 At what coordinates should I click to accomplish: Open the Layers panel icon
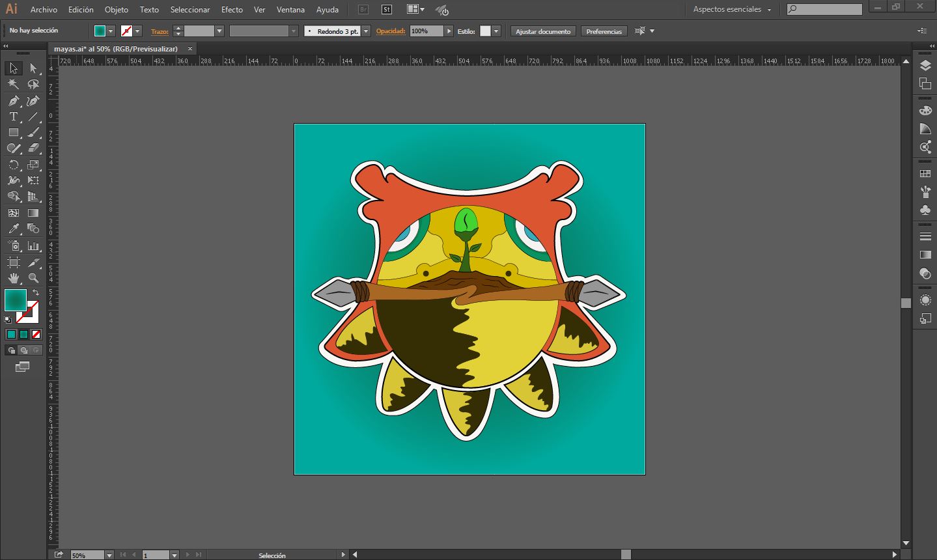point(925,66)
